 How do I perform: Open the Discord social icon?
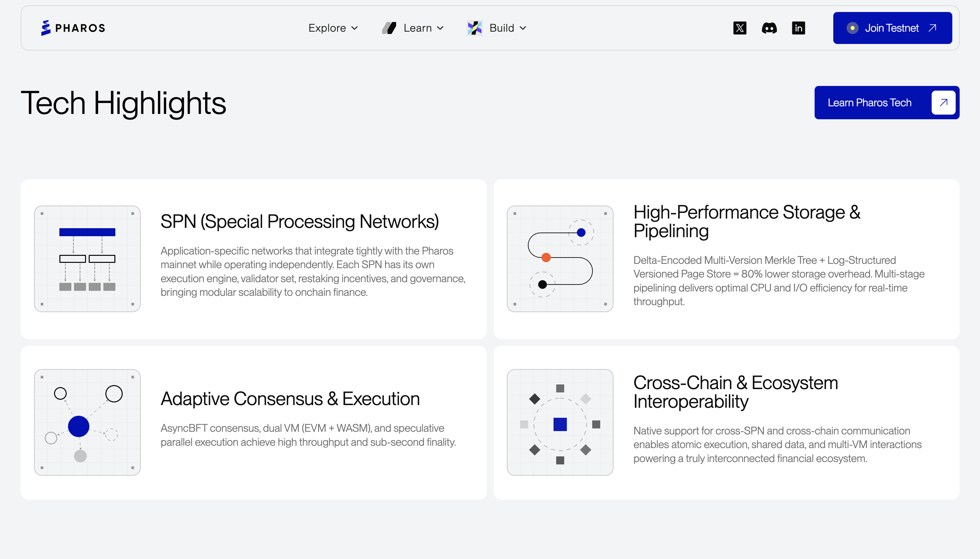(x=769, y=28)
